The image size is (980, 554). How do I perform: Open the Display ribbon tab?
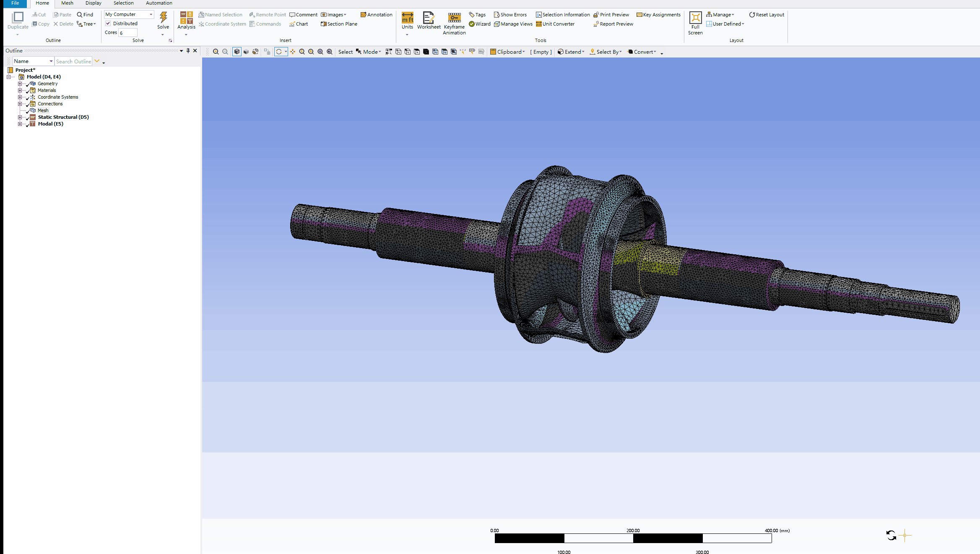(x=93, y=3)
